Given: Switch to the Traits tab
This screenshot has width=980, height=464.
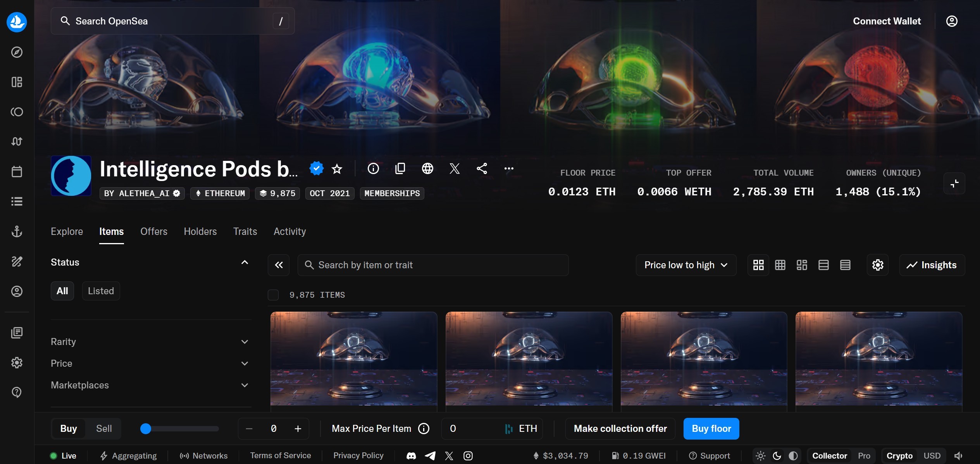Looking at the screenshot, I should tap(245, 231).
